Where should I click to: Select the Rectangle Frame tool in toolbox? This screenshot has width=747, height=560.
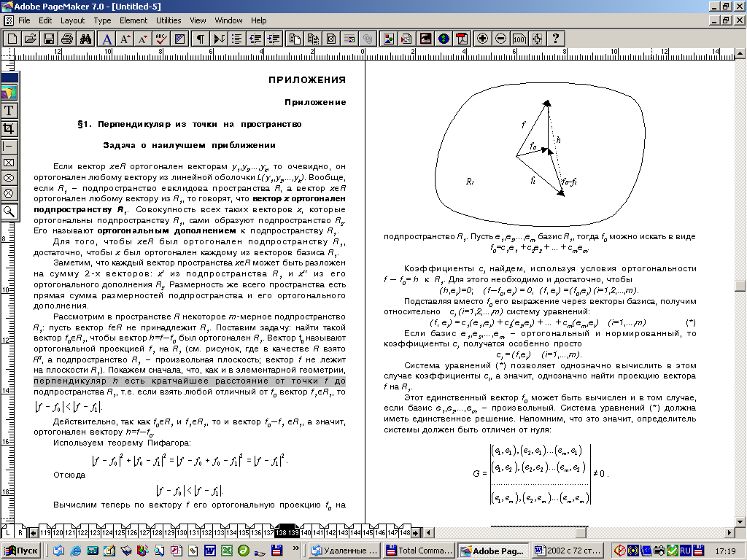point(9,163)
